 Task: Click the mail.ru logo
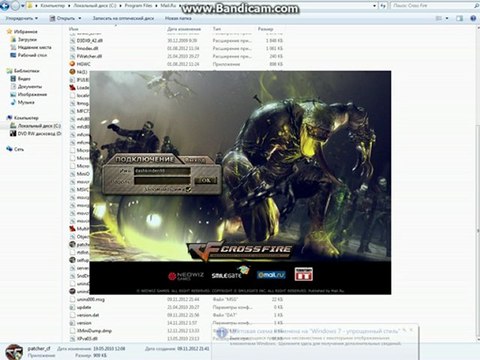271,275
